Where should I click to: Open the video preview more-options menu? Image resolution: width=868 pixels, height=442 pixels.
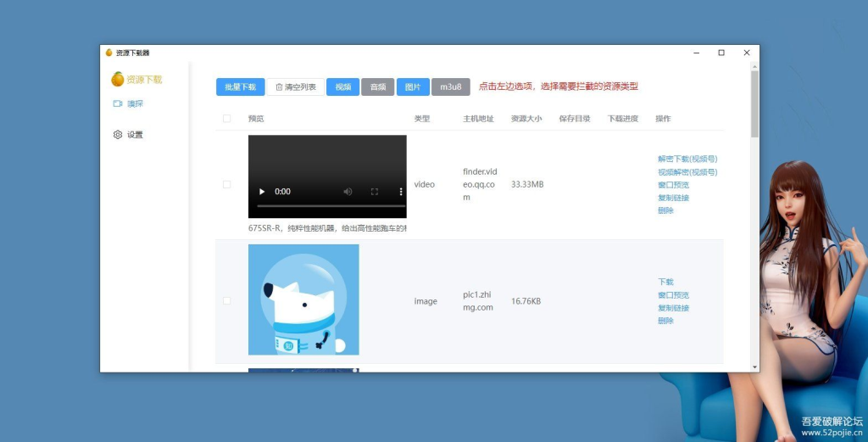(x=401, y=192)
